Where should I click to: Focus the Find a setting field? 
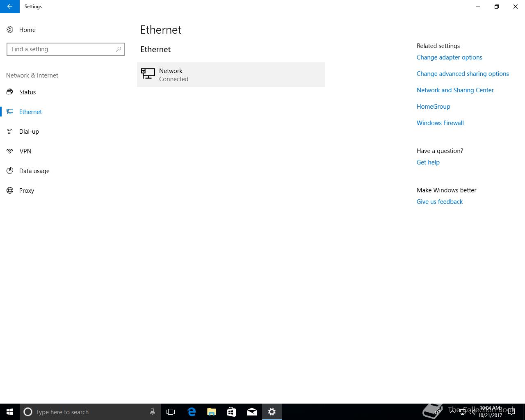(x=66, y=49)
